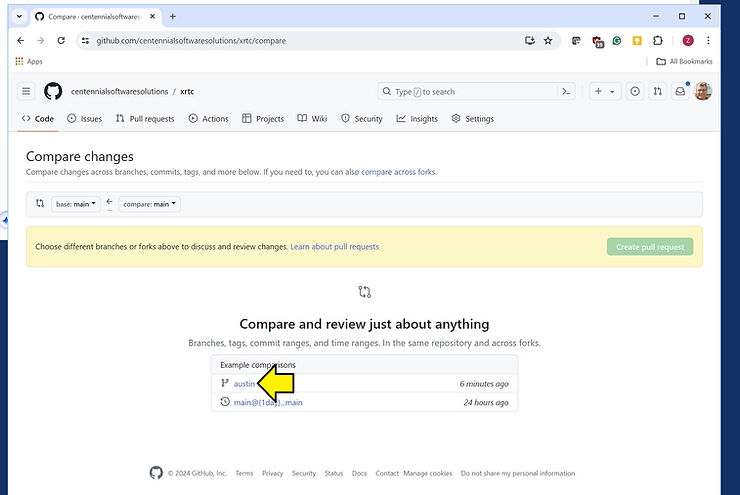Expand the base: main branch dropdown
The height and width of the screenshot is (495, 740).
(x=76, y=204)
